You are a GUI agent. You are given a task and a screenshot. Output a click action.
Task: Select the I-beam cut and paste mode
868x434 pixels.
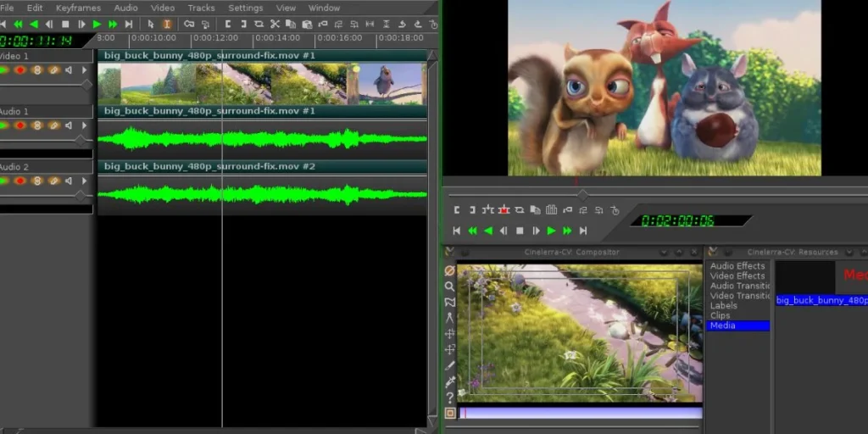point(167,25)
